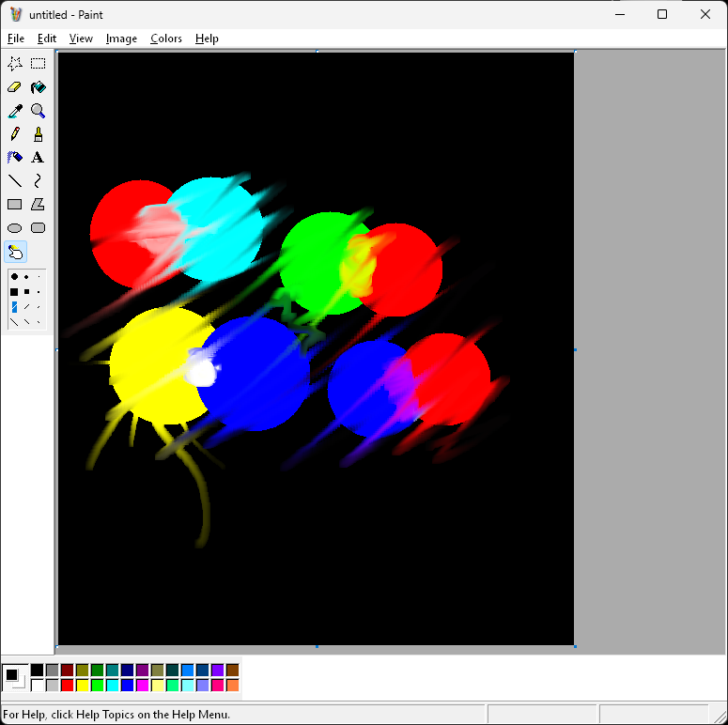Pick the lime green palette swatch
728x725 pixels.
tap(98, 685)
